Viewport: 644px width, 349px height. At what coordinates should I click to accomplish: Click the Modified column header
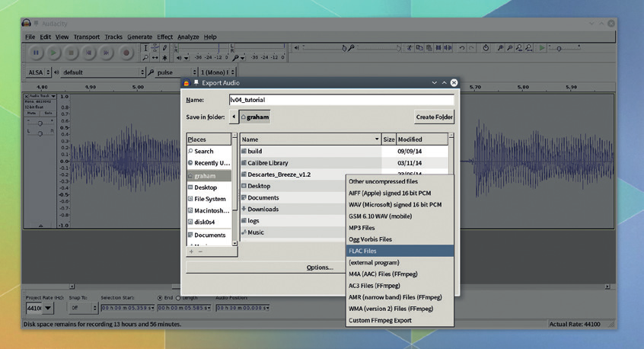point(422,139)
